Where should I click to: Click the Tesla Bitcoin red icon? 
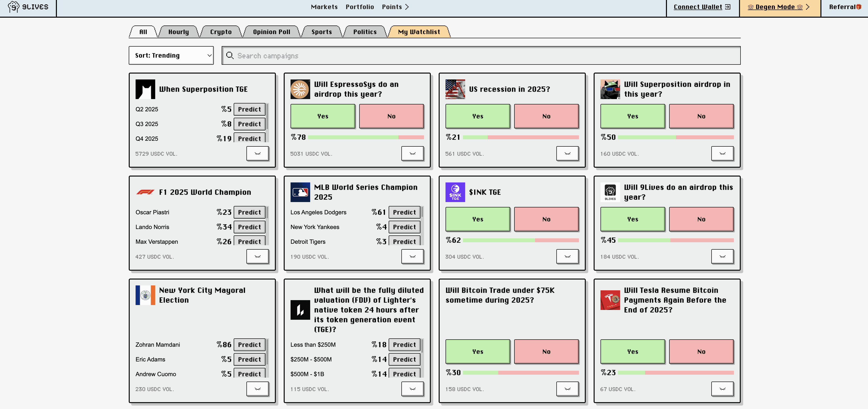pos(610,300)
